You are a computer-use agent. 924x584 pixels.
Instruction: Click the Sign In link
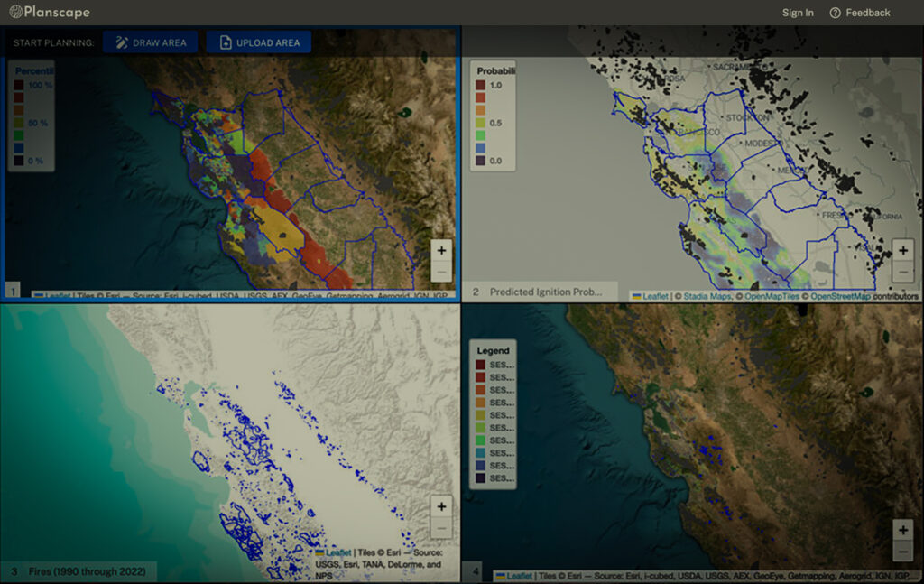coord(797,13)
